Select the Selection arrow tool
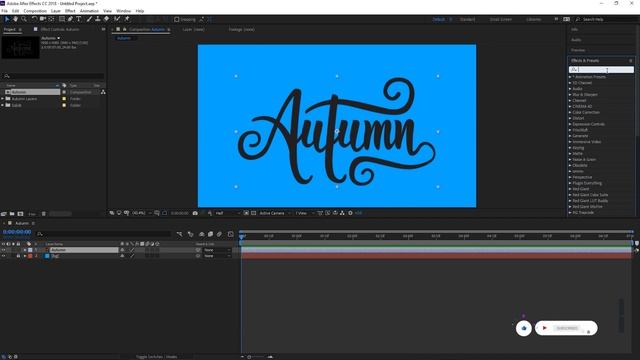 (x=7, y=19)
